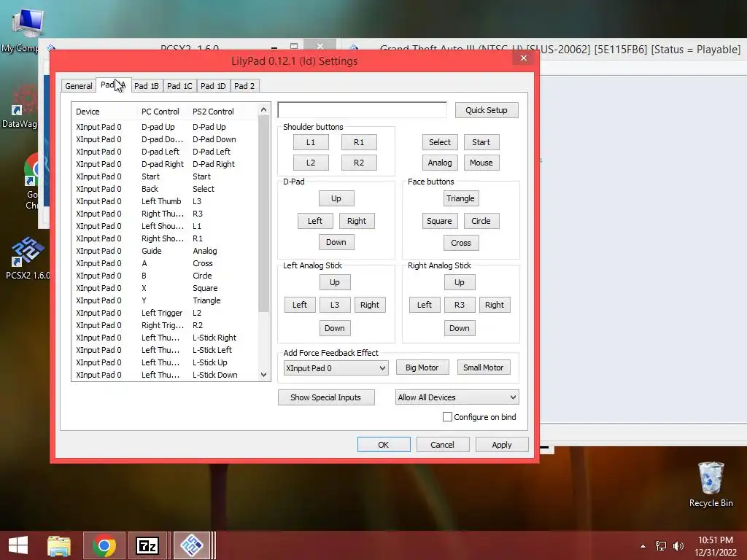The width and height of the screenshot is (747, 560).
Task: Bind the Circle face button
Action: 481,221
